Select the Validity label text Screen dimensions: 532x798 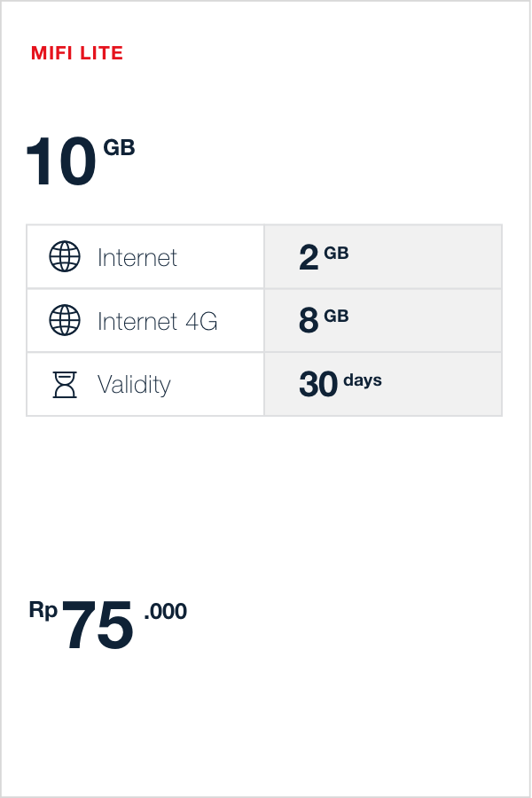(x=134, y=385)
